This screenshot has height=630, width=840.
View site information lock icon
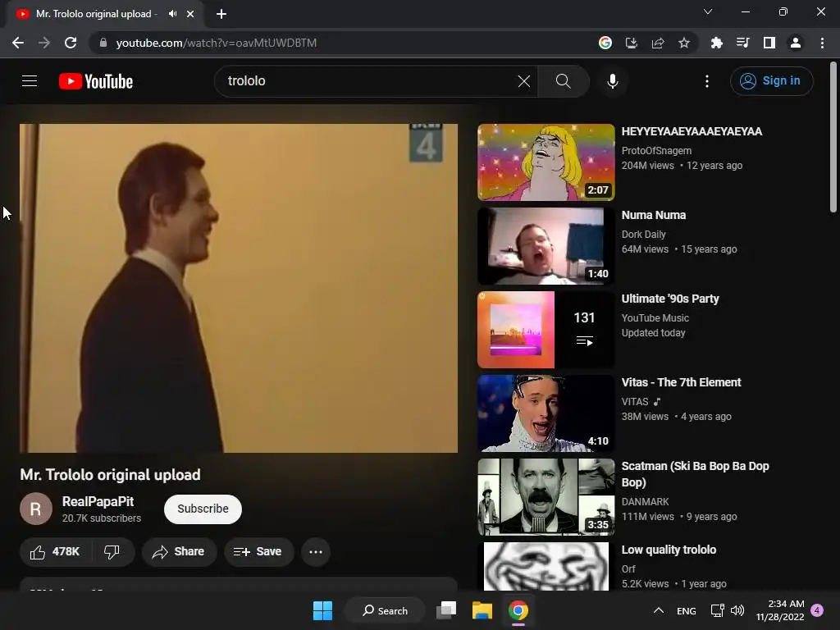click(x=103, y=43)
